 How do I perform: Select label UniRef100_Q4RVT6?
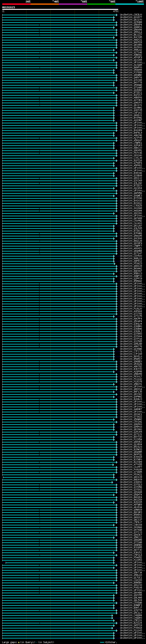(x=131, y=77)
